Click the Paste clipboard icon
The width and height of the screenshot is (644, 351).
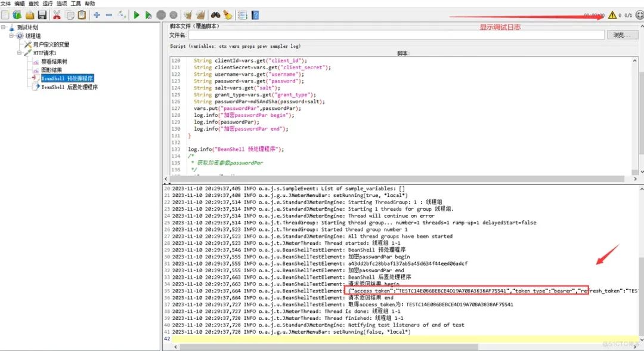[82, 15]
